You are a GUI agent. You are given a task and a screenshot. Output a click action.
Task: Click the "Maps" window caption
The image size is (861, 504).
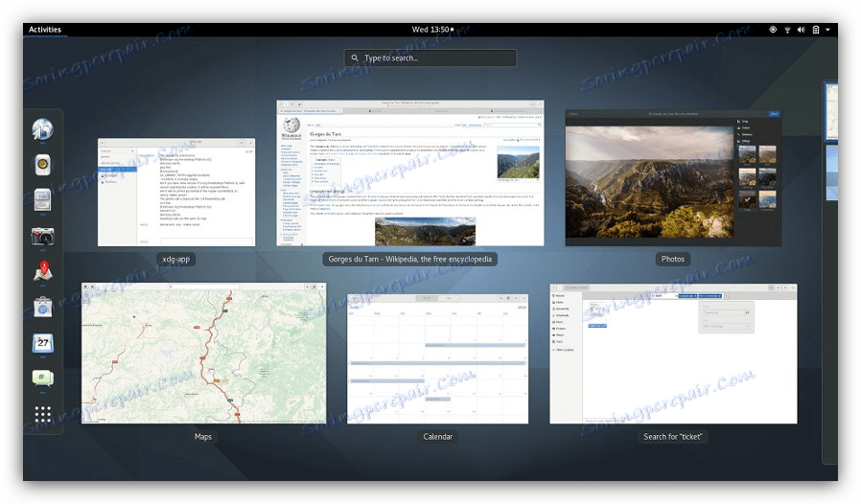tap(203, 437)
